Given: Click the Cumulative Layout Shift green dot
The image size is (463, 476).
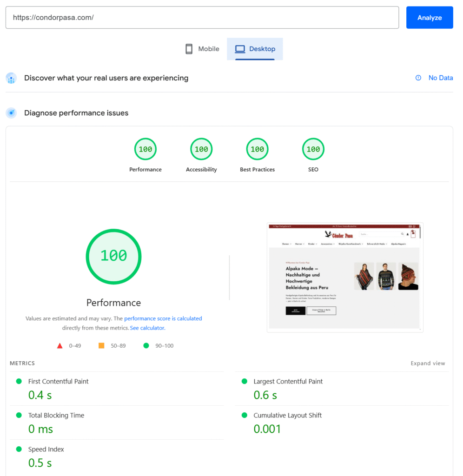Looking at the screenshot, I should pyautogui.click(x=245, y=415).
